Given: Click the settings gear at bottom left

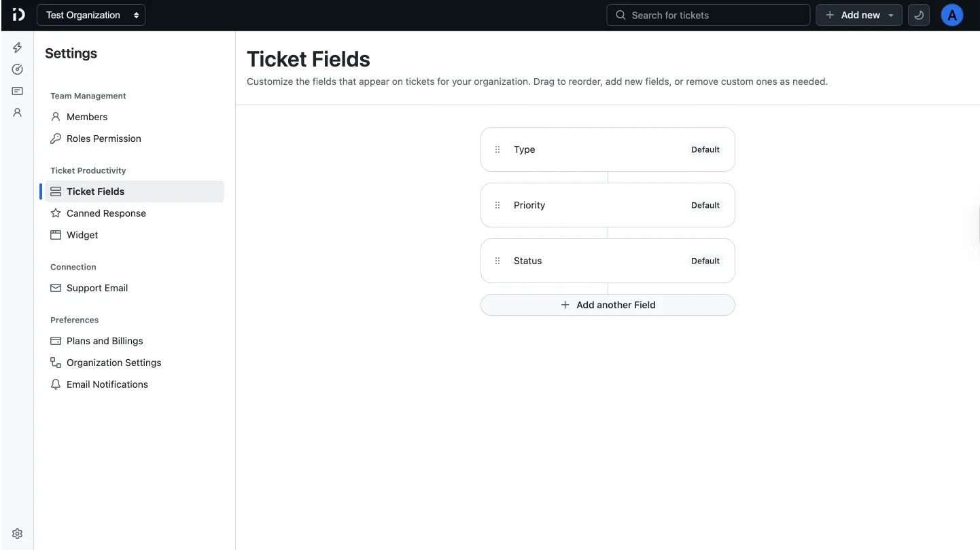Looking at the screenshot, I should click(17, 533).
